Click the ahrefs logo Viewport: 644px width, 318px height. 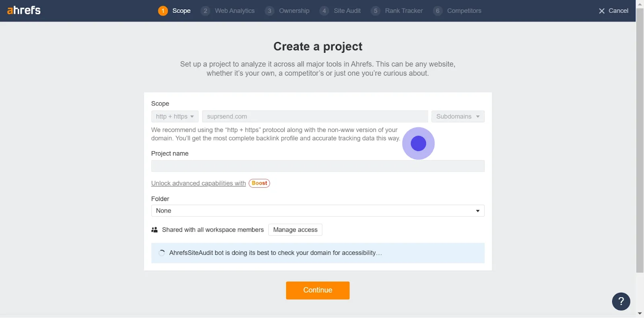pyautogui.click(x=24, y=10)
